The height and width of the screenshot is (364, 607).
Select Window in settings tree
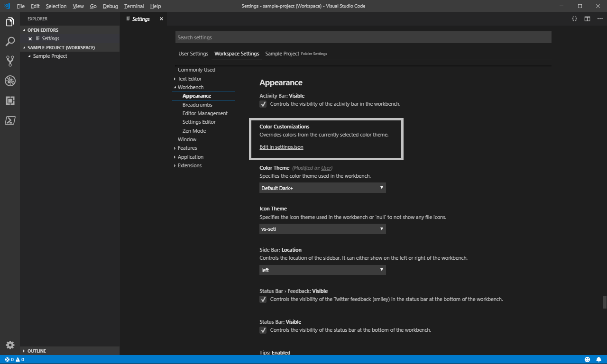187,139
